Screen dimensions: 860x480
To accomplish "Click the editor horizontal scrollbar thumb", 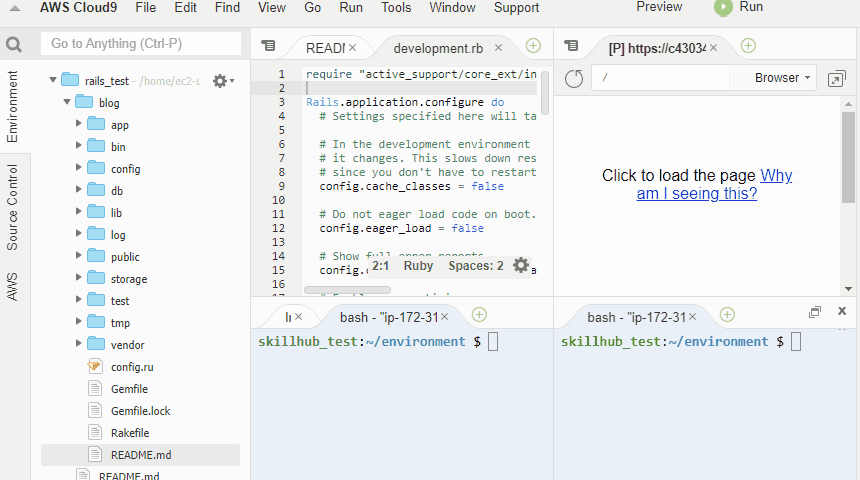I will (347, 290).
